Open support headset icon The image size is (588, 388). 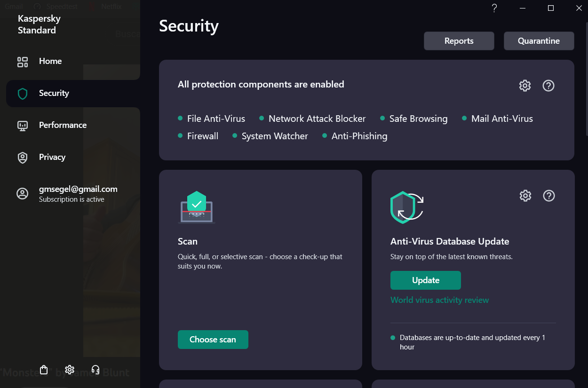[95, 370]
